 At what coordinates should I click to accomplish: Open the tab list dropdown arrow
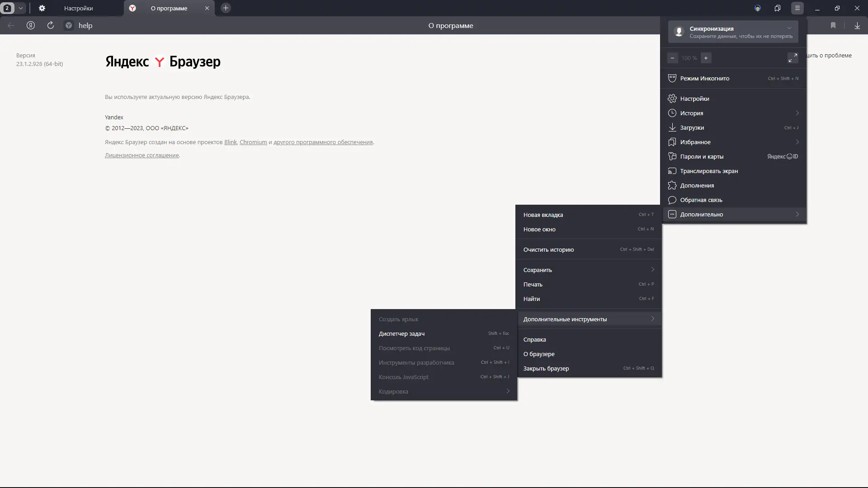coord(21,8)
